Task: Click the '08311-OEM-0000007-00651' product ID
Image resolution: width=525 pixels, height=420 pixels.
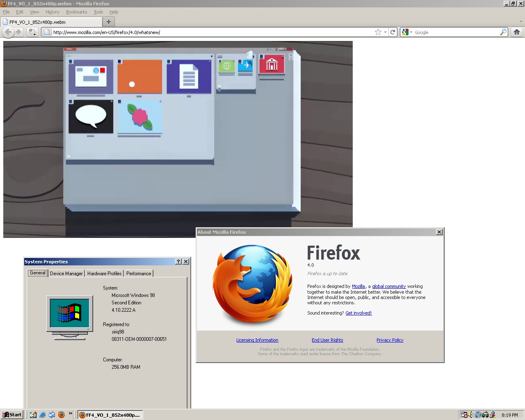Action: coord(139,339)
